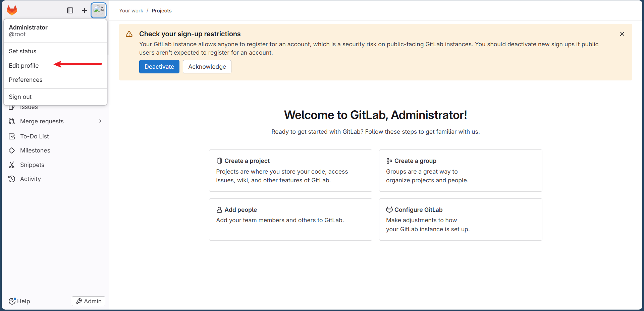Expand the Merge requests chevron
This screenshot has height=311, width=644.
(100, 121)
